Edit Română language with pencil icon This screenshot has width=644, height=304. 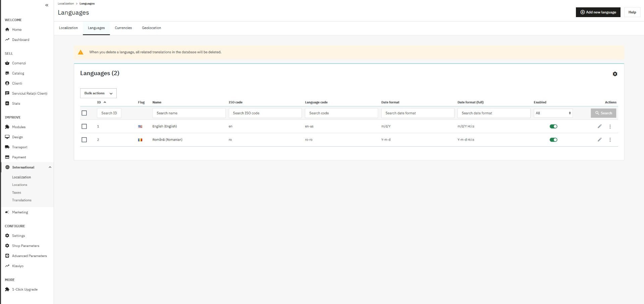point(600,140)
